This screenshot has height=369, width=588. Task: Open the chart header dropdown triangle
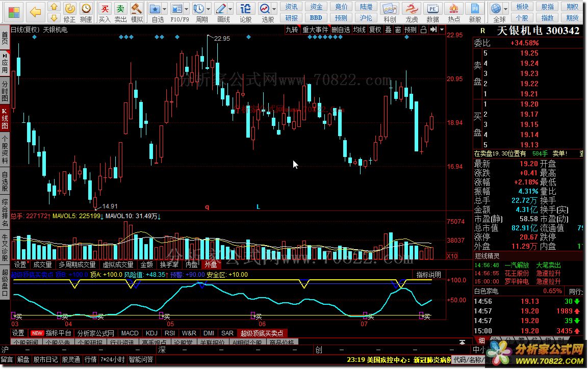442,30
